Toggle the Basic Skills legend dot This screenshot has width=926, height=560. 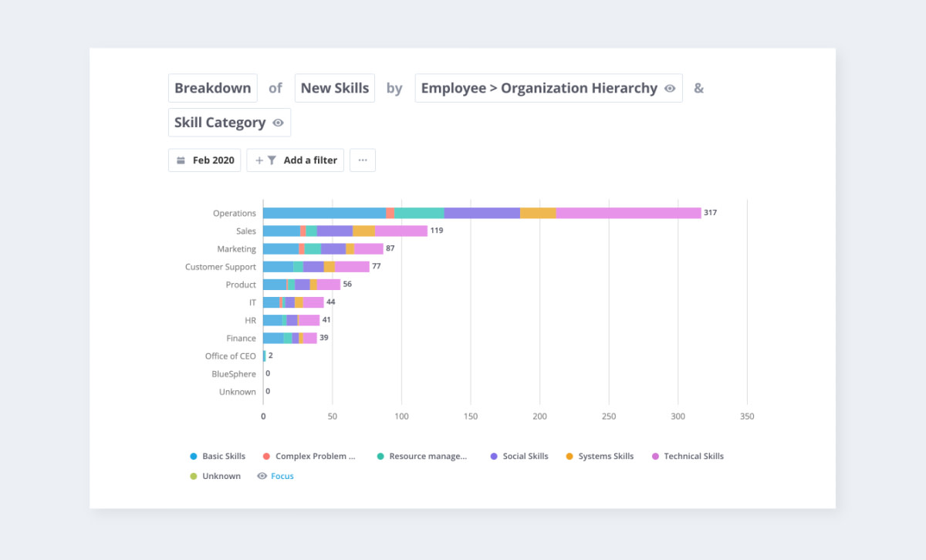194,457
